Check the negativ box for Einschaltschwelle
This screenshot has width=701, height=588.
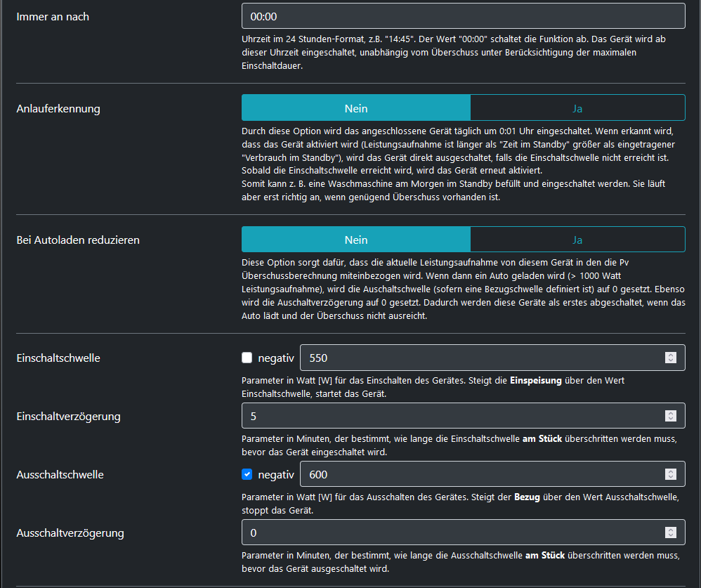click(247, 358)
